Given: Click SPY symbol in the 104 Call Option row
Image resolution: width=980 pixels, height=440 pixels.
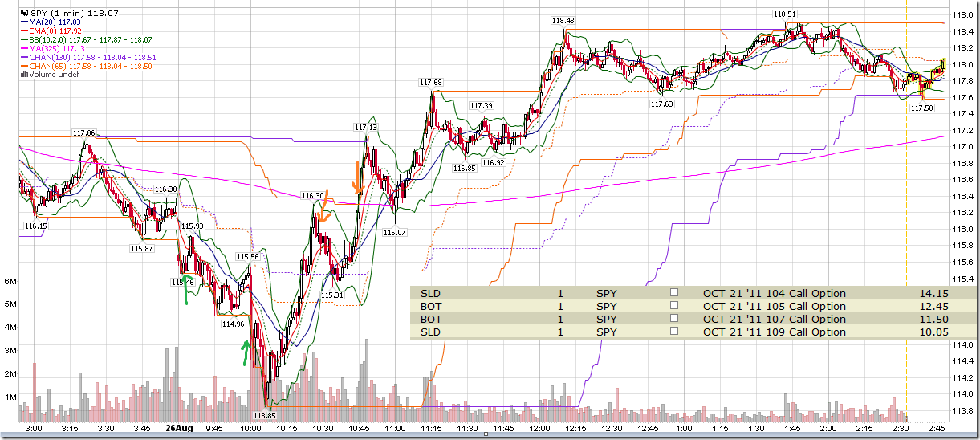Looking at the screenshot, I should tap(607, 293).
